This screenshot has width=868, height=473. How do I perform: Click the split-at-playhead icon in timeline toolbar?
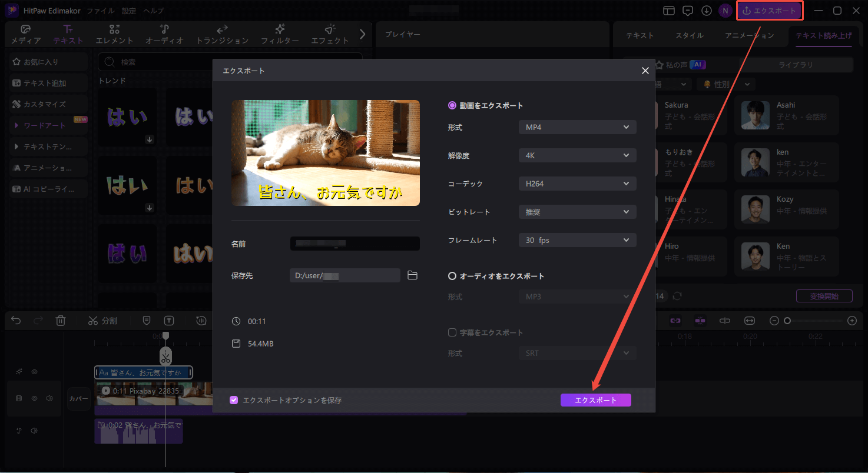click(725, 321)
